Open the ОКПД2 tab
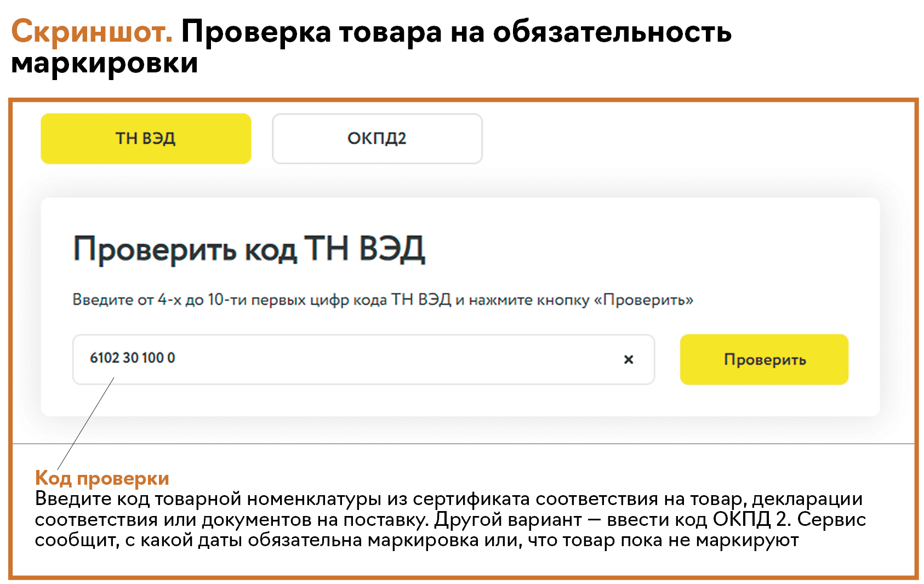The height and width of the screenshot is (584, 924). (x=377, y=139)
